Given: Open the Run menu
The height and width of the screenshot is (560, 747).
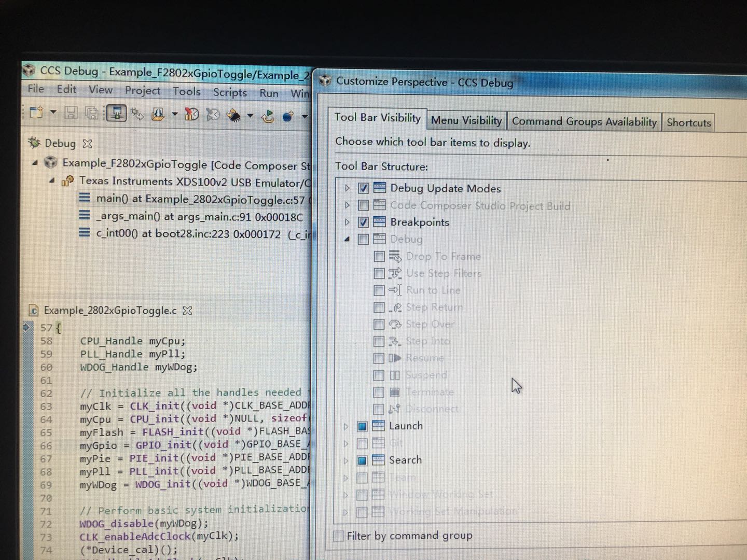Looking at the screenshot, I should pos(269,93).
